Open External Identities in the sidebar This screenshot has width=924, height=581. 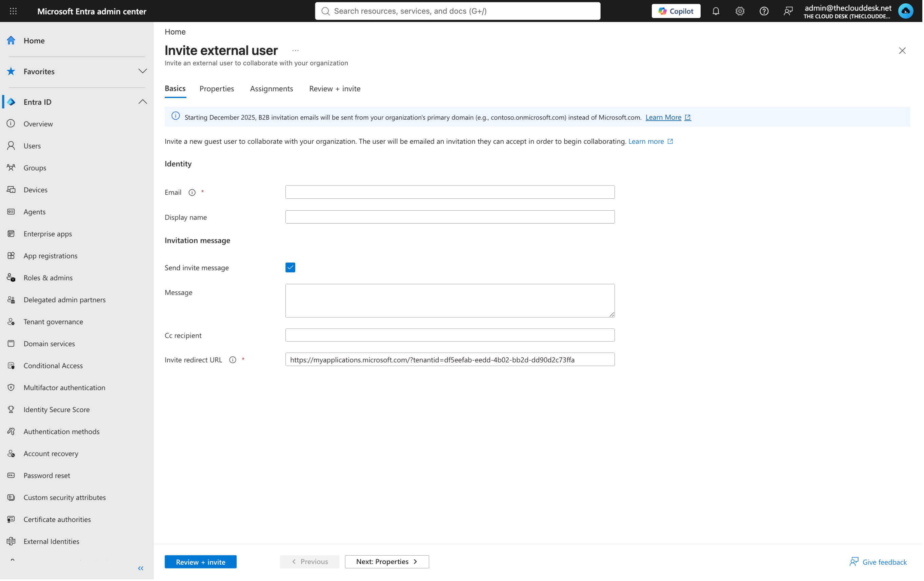(x=51, y=541)
